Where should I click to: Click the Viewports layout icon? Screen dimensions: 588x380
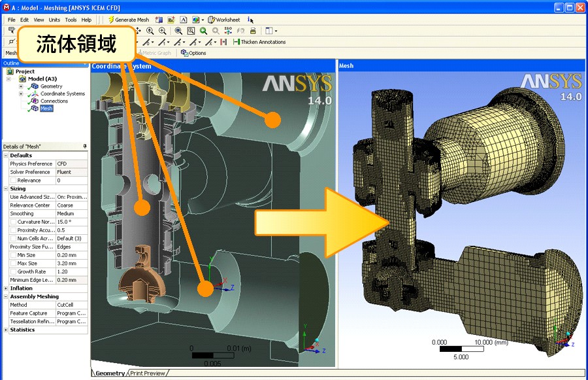tap(269, 31)
